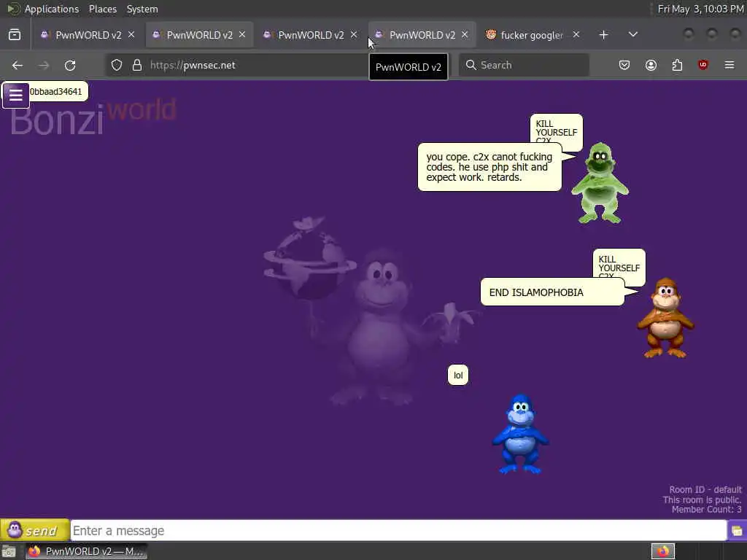Open the Places menu
Image resolution: width=747 pixels, height=560 pixels.
click(103, 9)
